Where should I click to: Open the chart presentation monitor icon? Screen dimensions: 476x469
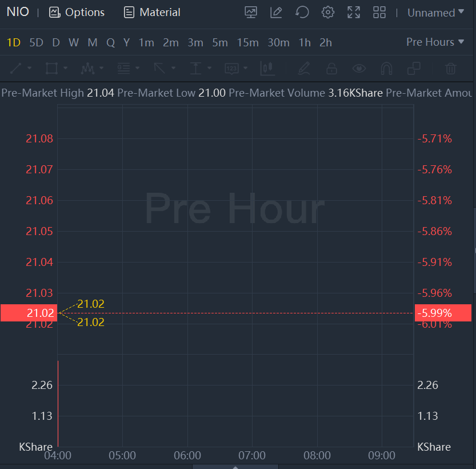[250, 12]
